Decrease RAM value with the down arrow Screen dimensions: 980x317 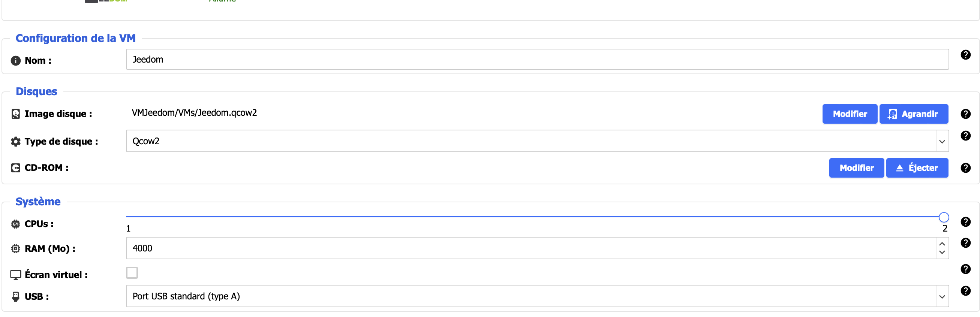(942, 253)
